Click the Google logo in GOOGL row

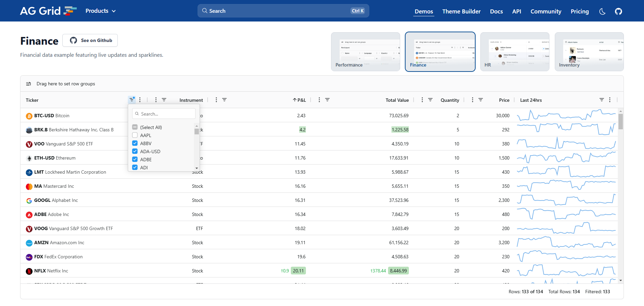point(29,201)
